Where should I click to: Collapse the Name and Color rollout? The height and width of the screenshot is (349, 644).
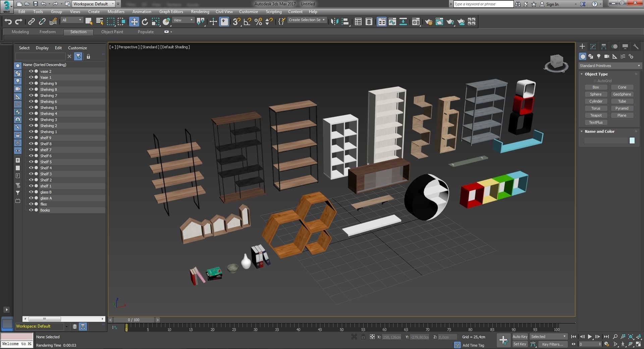tap(582, 131)
